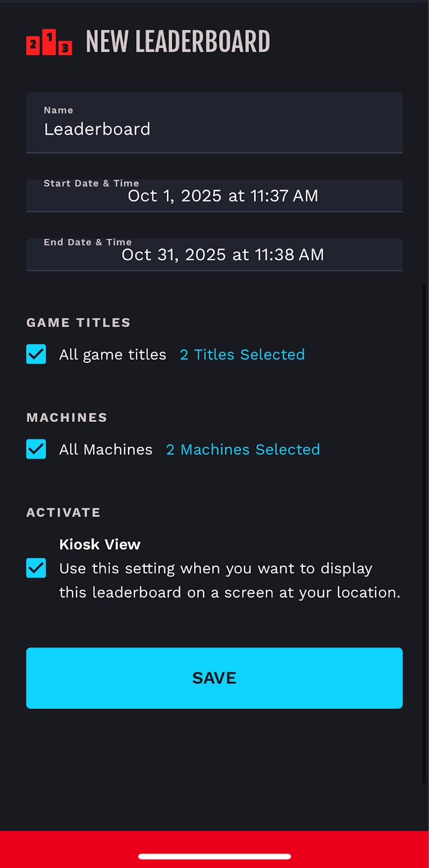Click the red podium leaderboard icon
This screenshot has width=429, height=868.
[x=49, y=42]
